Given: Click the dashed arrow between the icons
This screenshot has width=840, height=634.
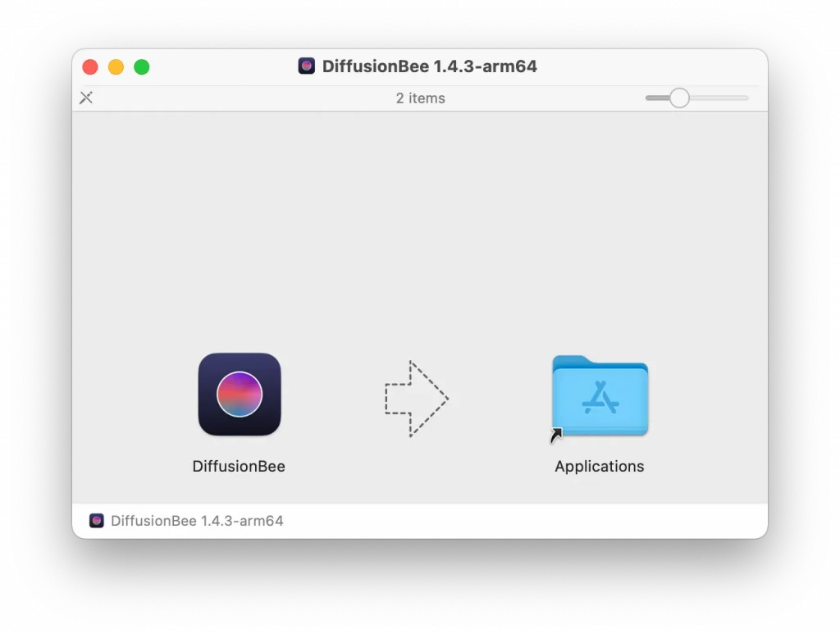Looking at the screenshot, I should 417,399.
